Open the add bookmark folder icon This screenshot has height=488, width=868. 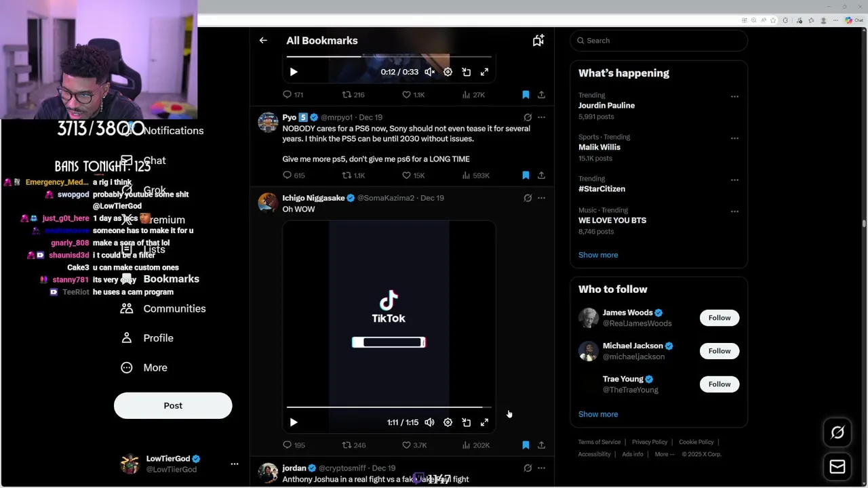[x=538, y=41]
